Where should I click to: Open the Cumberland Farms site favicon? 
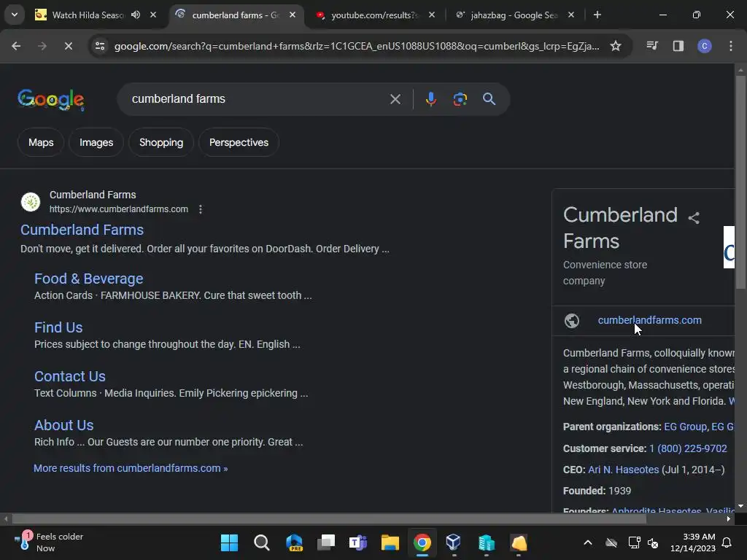31,202
